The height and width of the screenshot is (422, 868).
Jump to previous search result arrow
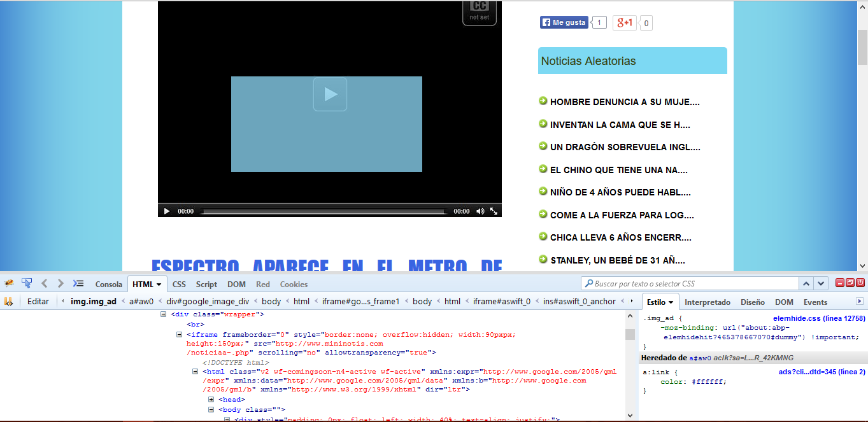click(x=806, y=284)
